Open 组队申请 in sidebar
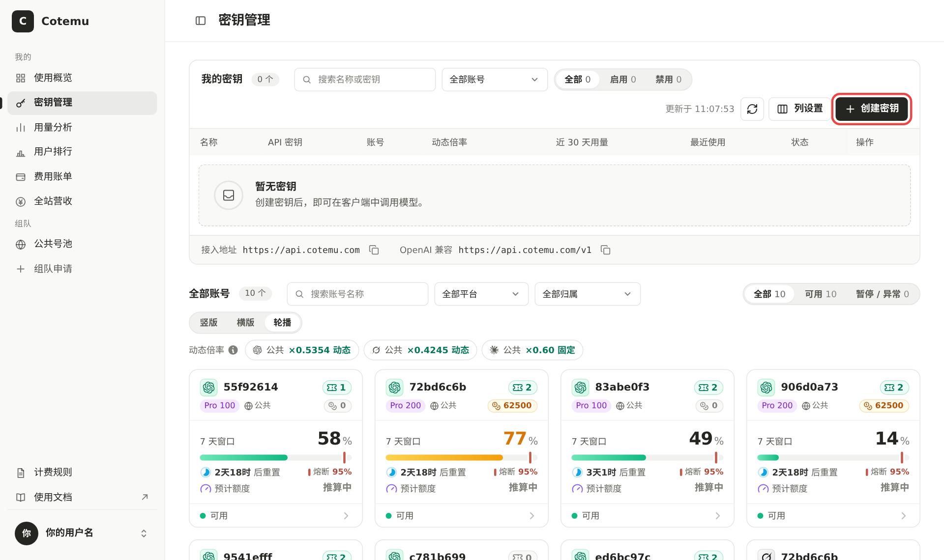The width and height of the screenshot is (944, 560). point(82,269)
